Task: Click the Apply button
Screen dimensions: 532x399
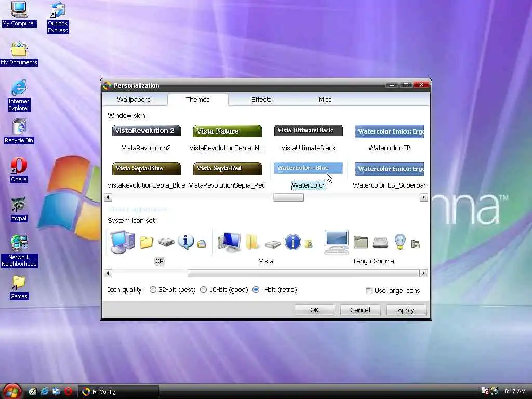Action: pyautogui.click(x=406, y=310)
